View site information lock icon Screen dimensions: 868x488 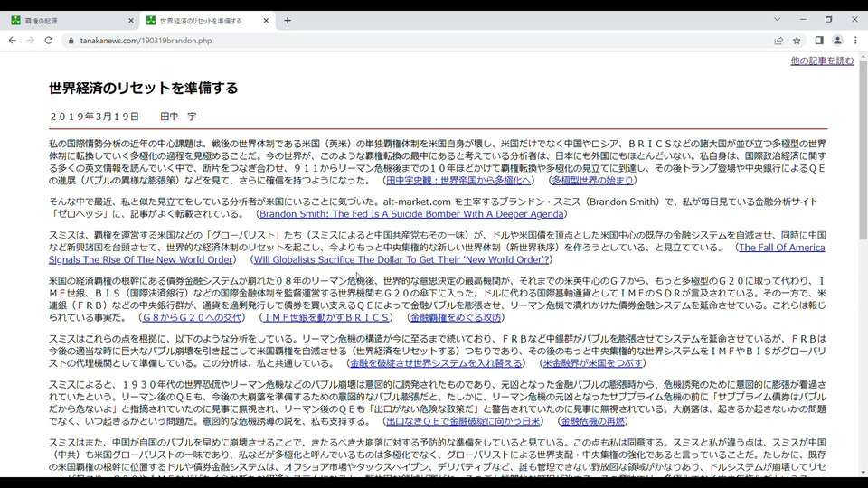(71, 41)
